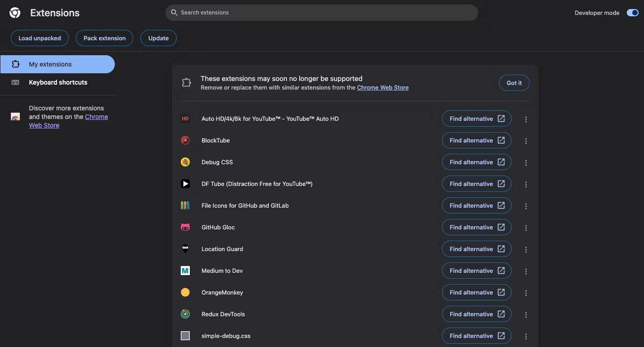Dismiss the warning with Got it

click(514, 83)
